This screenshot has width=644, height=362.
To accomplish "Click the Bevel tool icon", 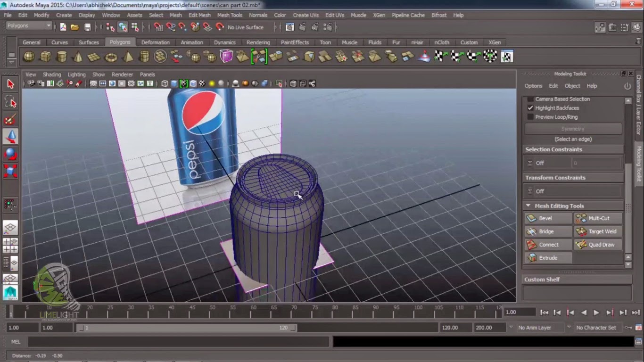I will [532, 218].
